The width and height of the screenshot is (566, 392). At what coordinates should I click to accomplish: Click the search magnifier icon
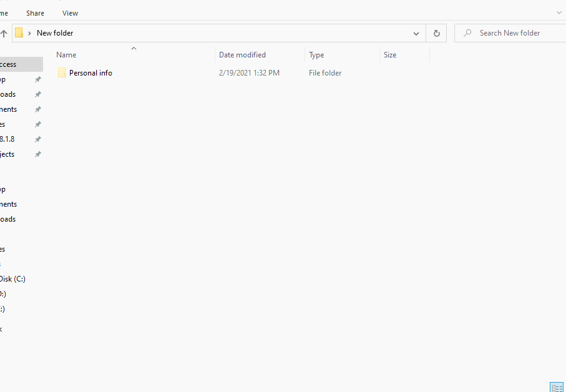coord(467,33)
